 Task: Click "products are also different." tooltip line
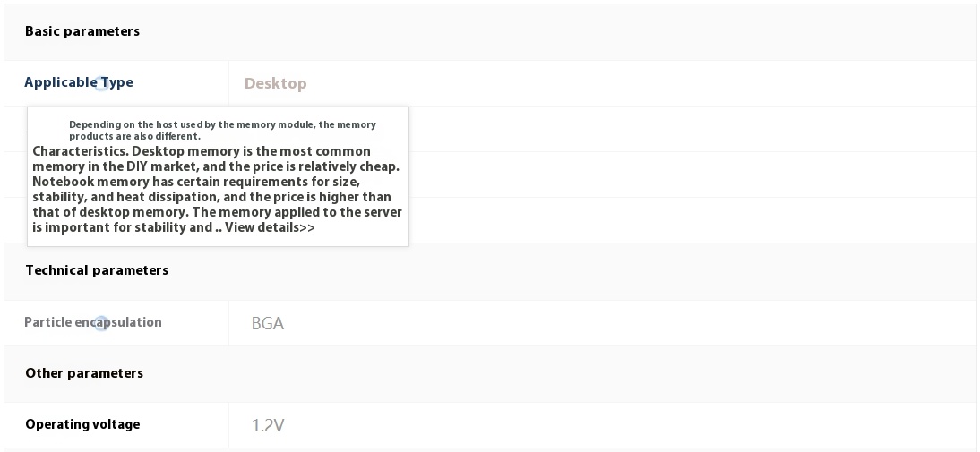click(135, 136)
